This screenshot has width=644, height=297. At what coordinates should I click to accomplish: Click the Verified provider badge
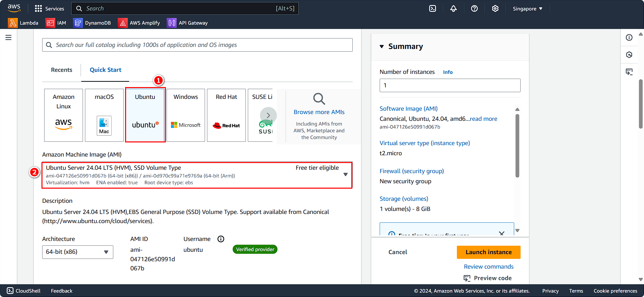(255, 249)
